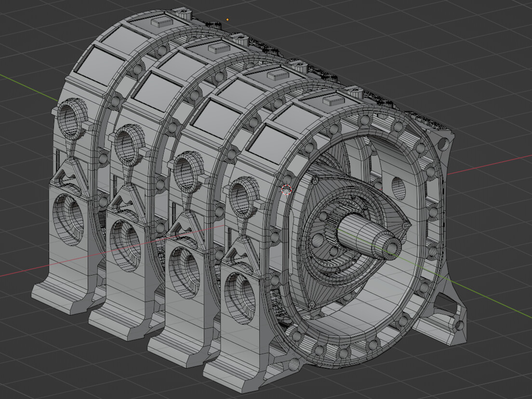Click the orange object origin dot

pyautogui.click(x=226, y=19)
